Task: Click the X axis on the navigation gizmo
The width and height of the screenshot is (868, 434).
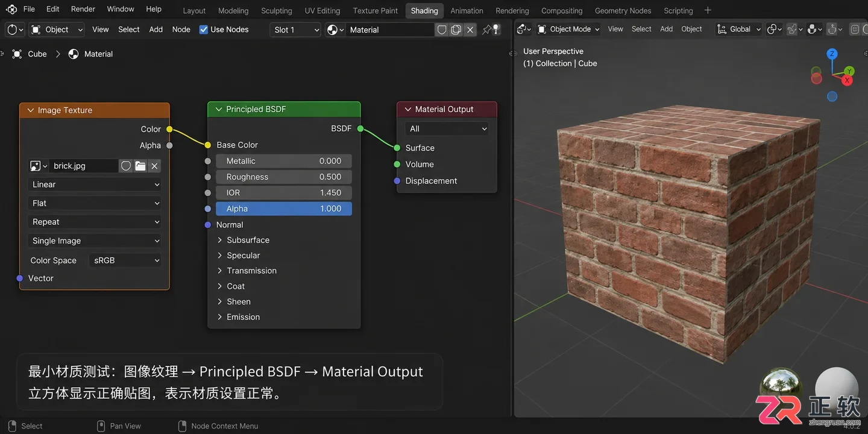Action: 847,80
